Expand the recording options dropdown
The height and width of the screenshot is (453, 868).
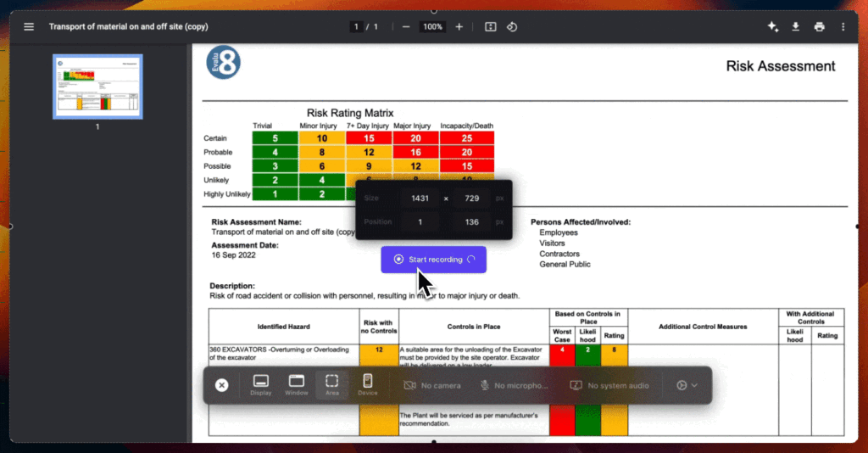[x=687, y=385]
